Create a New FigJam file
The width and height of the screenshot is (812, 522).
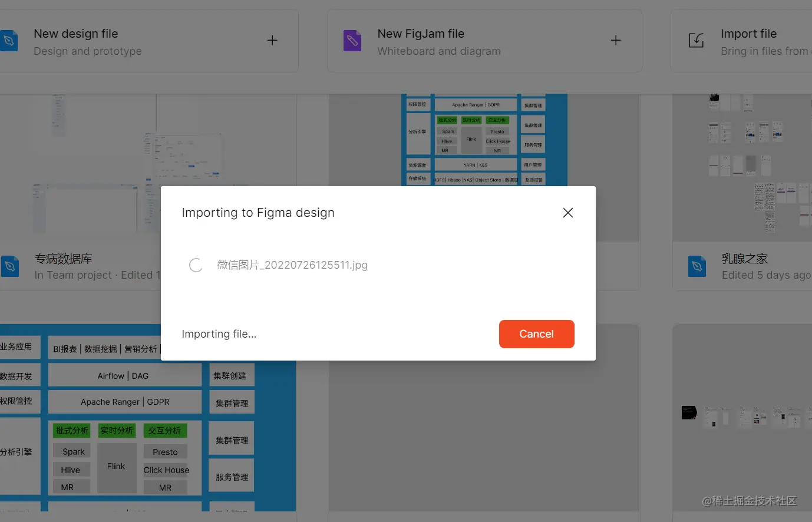tap(484, 41)
